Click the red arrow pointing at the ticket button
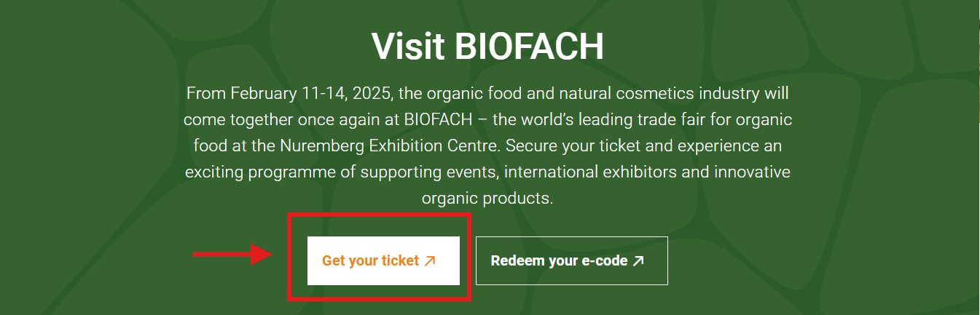This screenshot has height=315, width=980. [231, 254]
